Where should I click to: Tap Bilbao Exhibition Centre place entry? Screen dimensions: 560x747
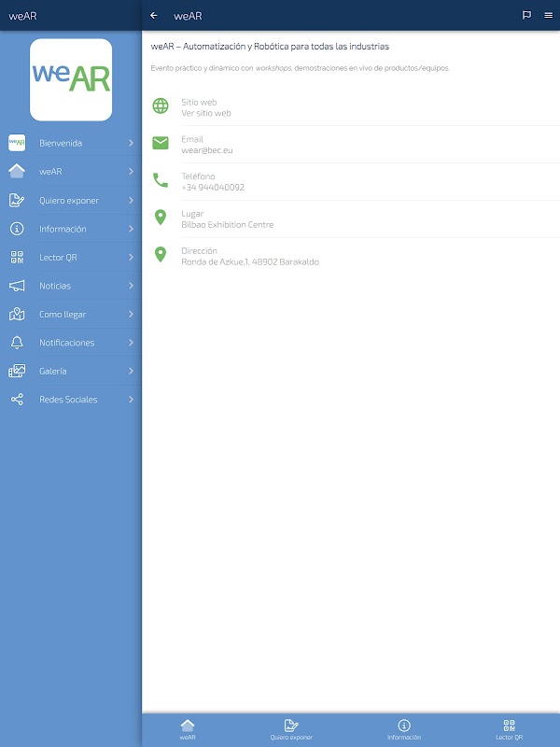click(228, 225)
